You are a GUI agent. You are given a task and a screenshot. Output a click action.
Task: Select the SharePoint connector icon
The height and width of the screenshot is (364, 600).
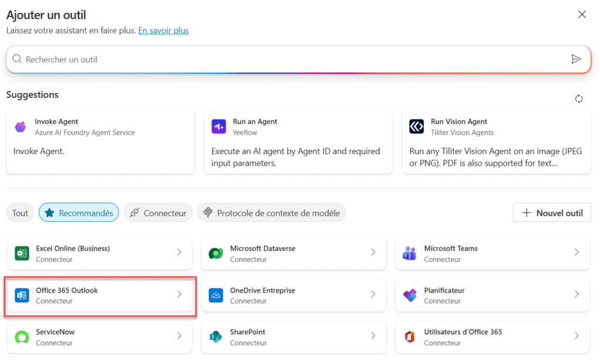point(216,337)
